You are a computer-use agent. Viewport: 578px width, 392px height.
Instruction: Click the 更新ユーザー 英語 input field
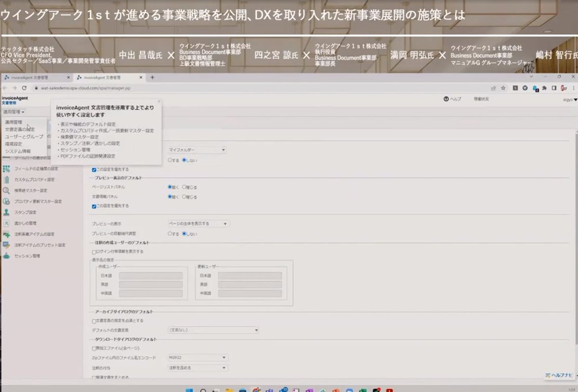250,285
